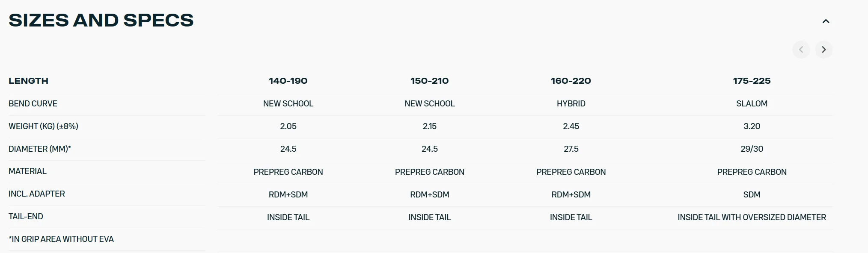Open the Sizes and Specs heading
This screenshot has width=868, height=253.
[x=101, y=20]
